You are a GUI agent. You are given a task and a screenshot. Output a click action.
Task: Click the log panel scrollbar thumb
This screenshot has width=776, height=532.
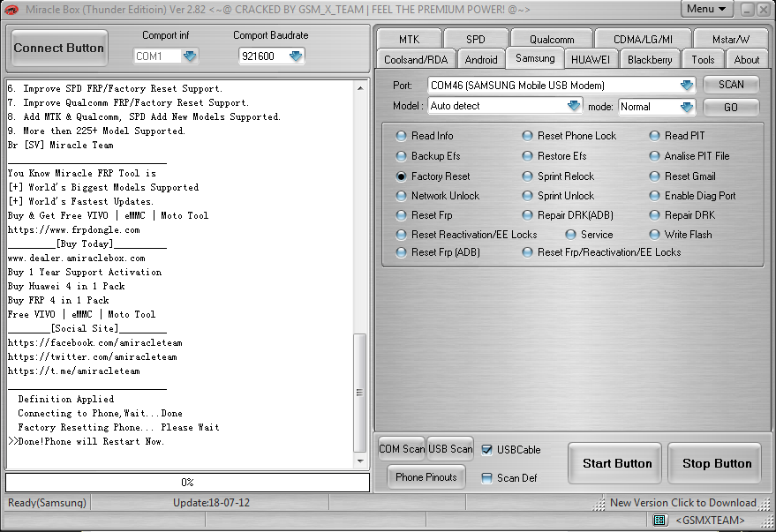360,393
